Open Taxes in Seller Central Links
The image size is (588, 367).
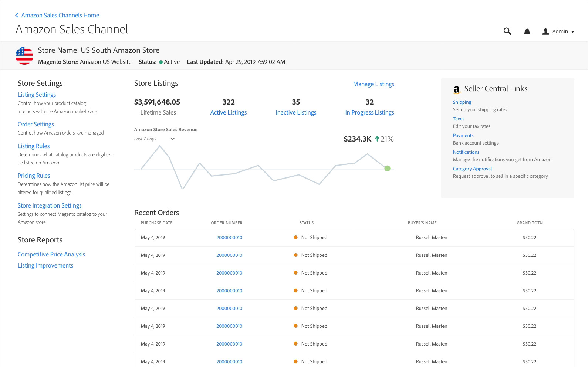point(459,119)
